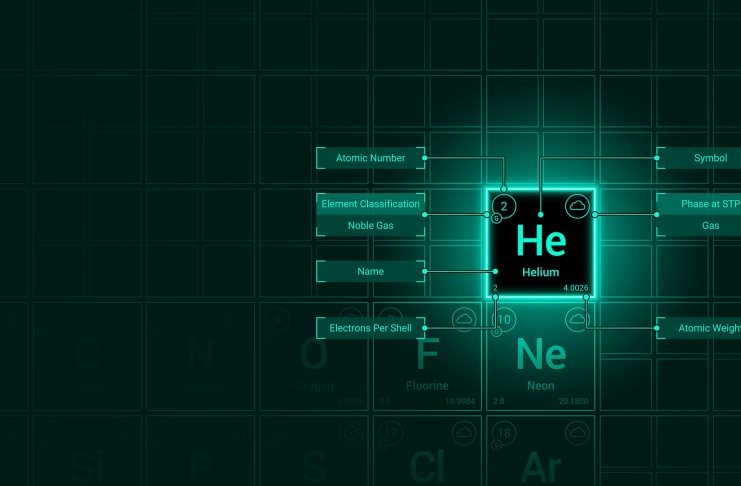
Task: Click the circled number 17 on the Chlorine tile
Action: (391, 433)
